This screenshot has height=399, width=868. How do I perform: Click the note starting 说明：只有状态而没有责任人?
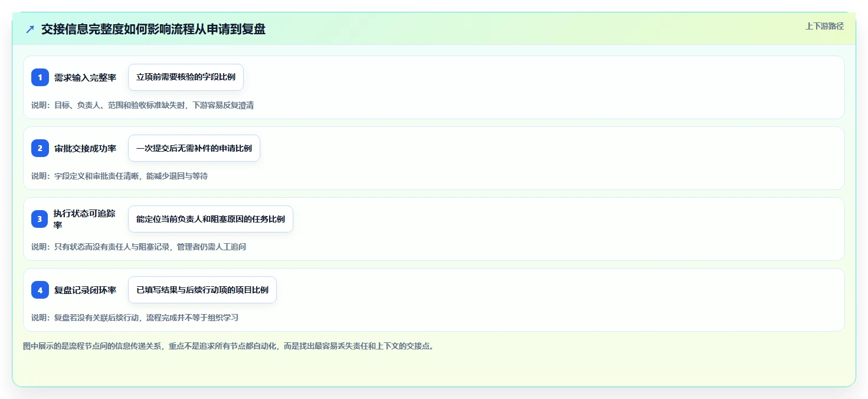click(139, 247)
